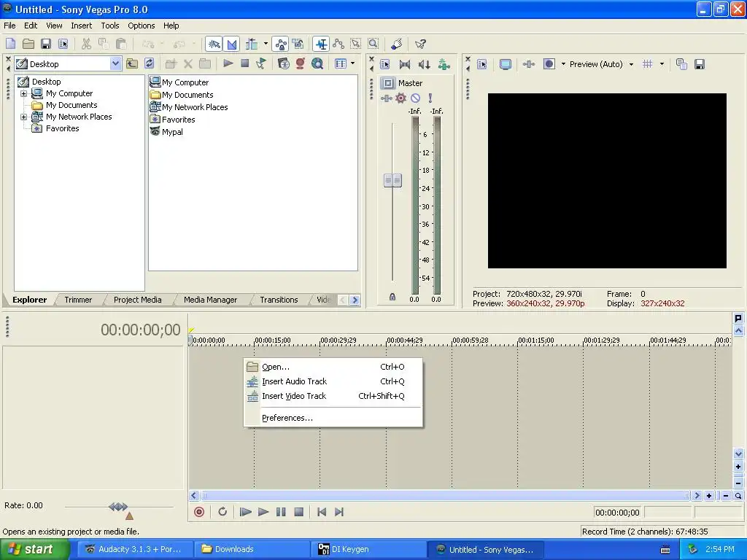Save the preview snapshot to file
The image size is (747, 560).
point(700,64)
